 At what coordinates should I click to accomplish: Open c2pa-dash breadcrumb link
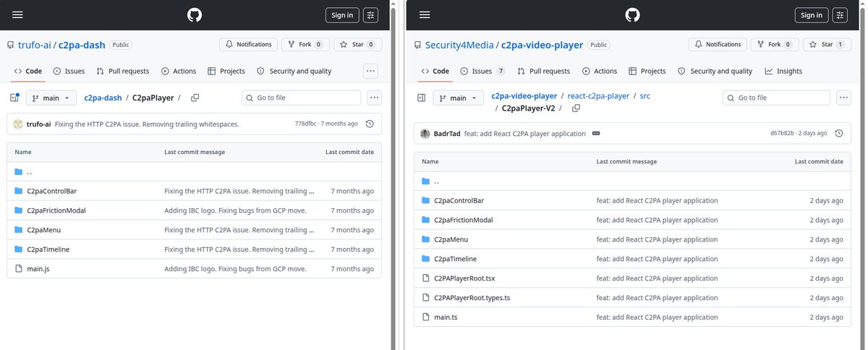point(103,98)
